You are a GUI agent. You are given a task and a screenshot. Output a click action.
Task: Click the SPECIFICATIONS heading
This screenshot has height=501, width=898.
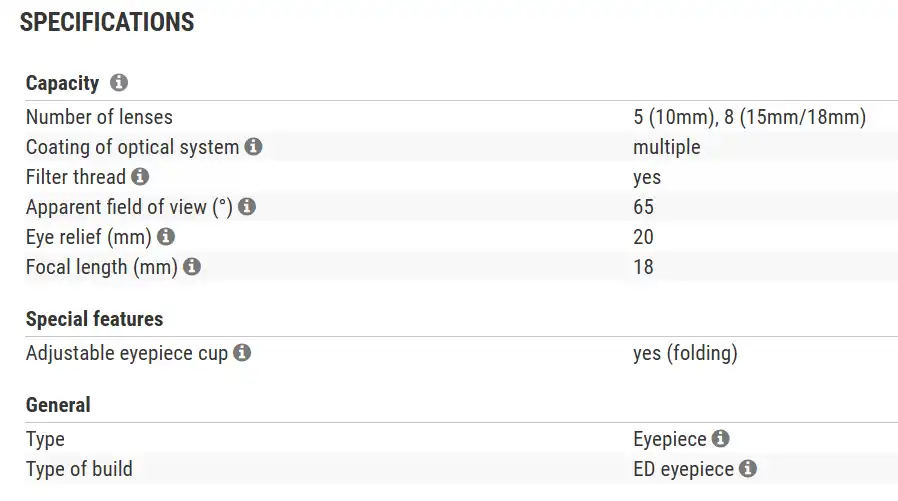(x=107, y=22)
